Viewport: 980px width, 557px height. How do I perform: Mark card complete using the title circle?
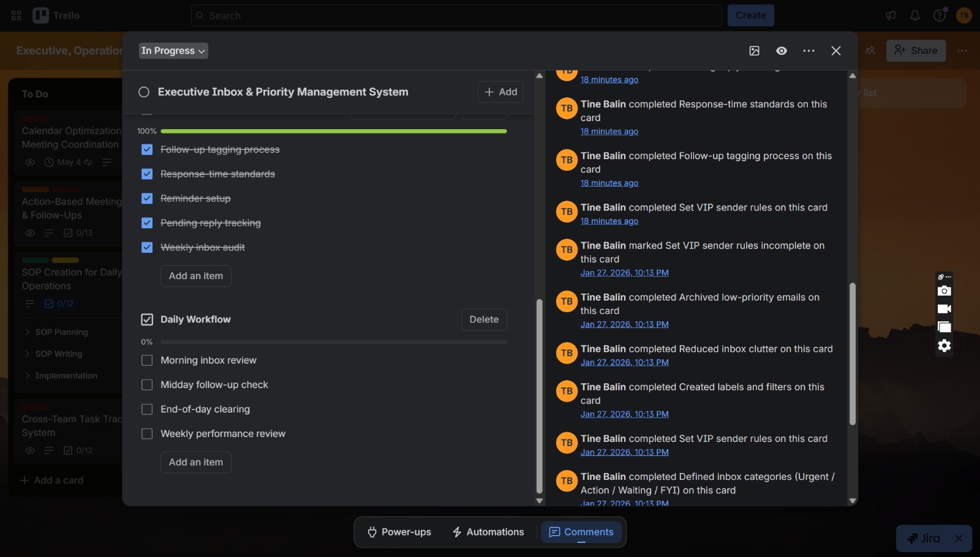tap(144, 92)
